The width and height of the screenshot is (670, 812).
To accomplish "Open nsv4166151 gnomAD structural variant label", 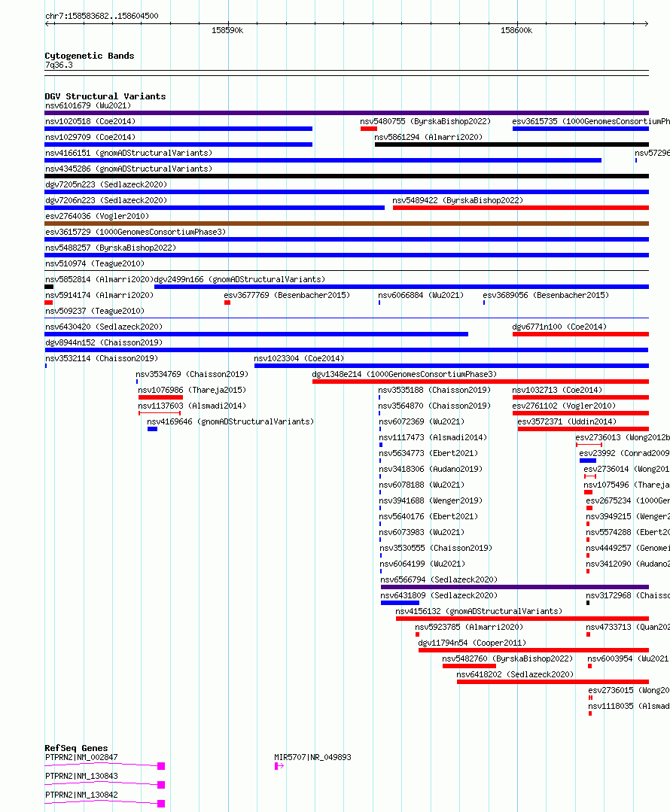I will pyautogui.click(x=129, y=153).
